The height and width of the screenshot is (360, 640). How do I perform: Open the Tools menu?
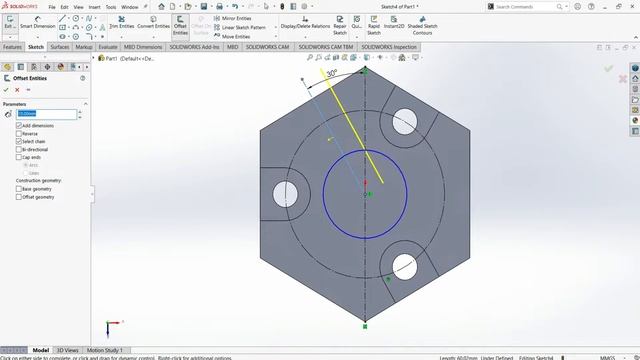111,7
